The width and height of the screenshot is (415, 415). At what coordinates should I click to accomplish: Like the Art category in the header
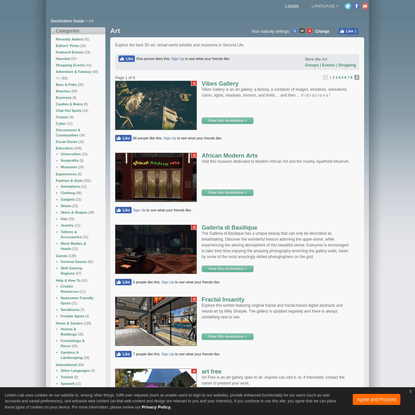pyautogui.click(x=348, y=31)
